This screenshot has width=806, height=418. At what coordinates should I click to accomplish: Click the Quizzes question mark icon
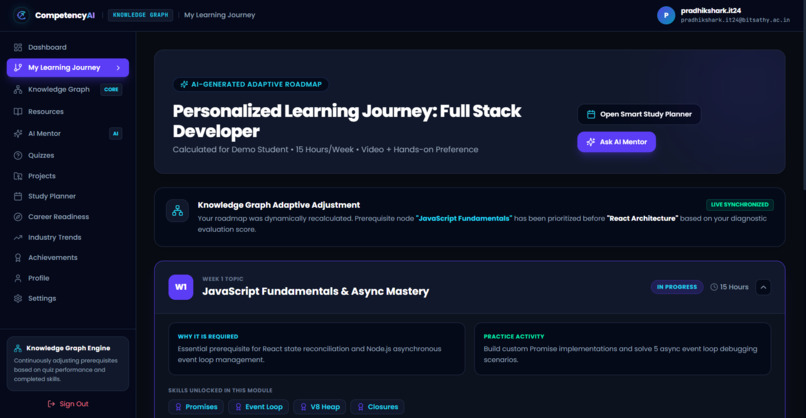[x=18, y=155]
